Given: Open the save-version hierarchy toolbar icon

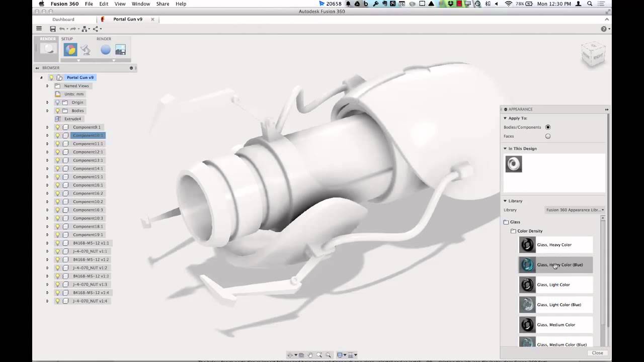Looking at the screenshot, I should [84, 29].
